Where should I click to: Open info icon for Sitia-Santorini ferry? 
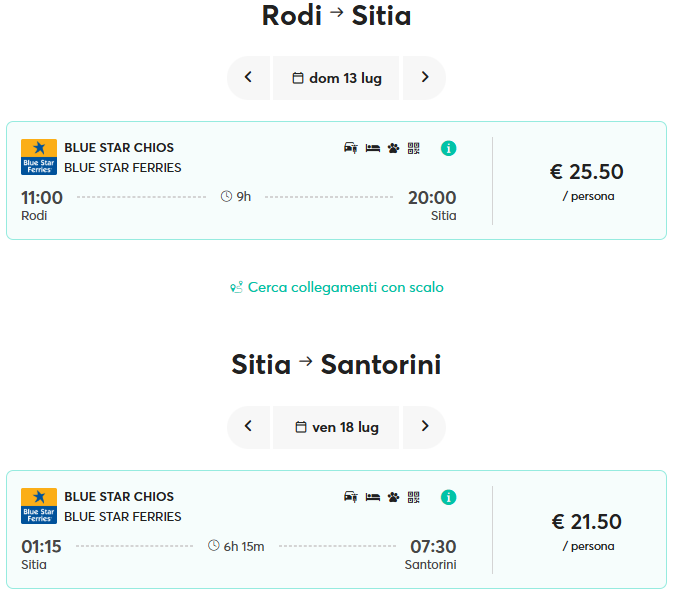tap(448, 497)
